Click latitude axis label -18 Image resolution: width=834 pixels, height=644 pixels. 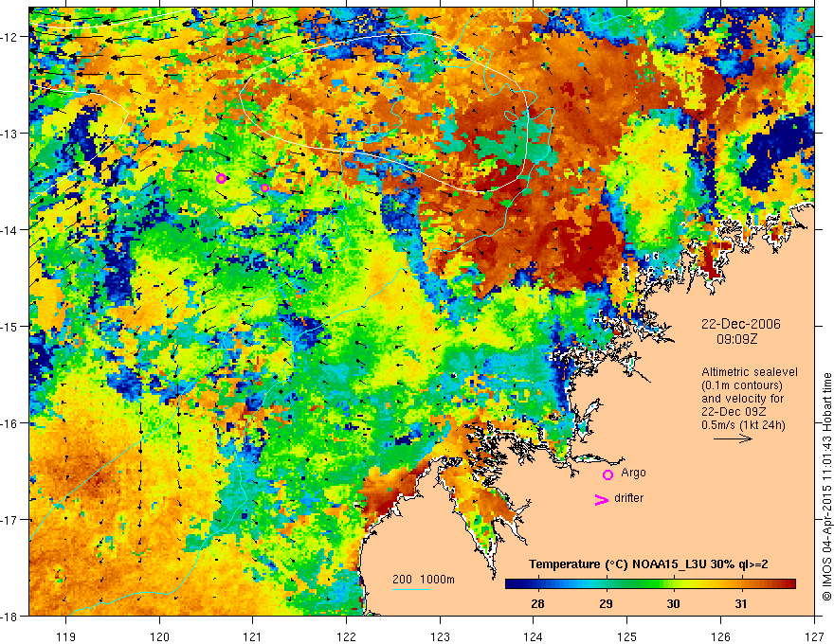(10, 616)
